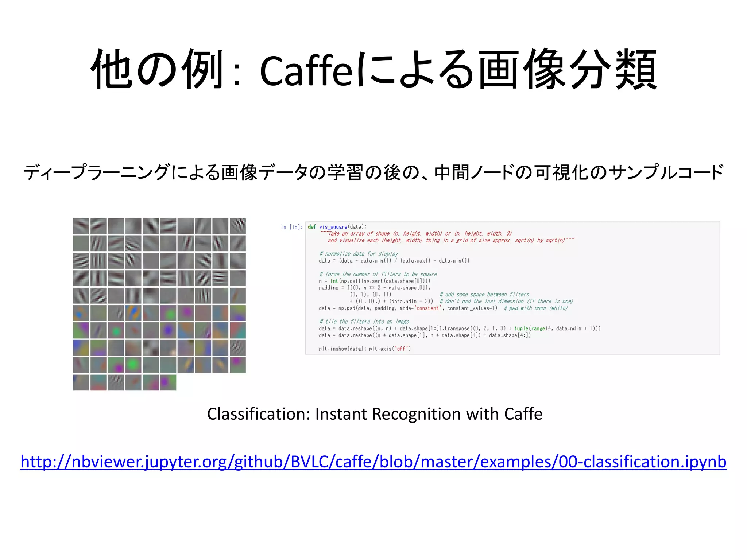Click the 'plt.imshow(data); plt.axis('off')' line
This screenshot has width=747, height=560.
(x=365, y=349)
